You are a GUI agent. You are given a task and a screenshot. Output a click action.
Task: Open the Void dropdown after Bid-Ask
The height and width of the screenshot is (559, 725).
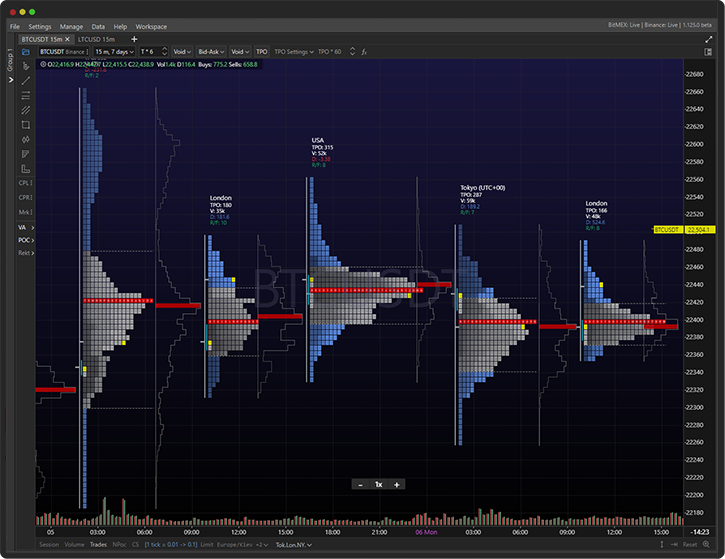coord(240,52)
